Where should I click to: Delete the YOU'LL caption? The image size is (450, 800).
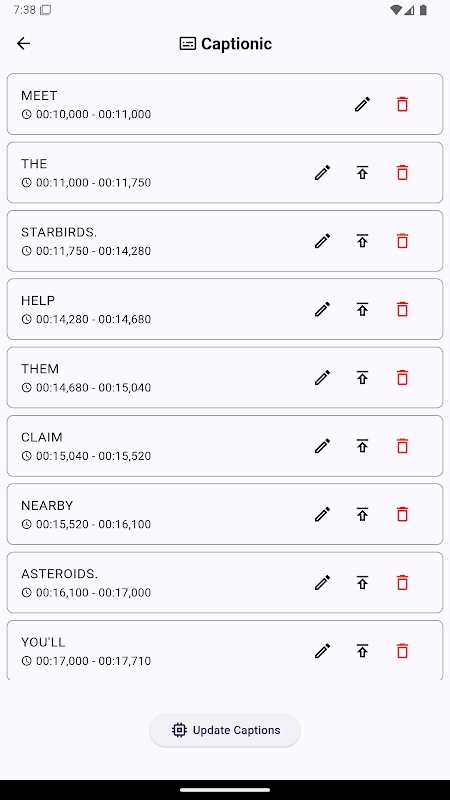coord(403,652)
